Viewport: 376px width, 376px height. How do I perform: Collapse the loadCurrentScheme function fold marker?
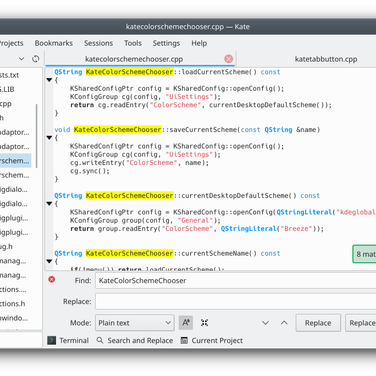tap(49, 80)
